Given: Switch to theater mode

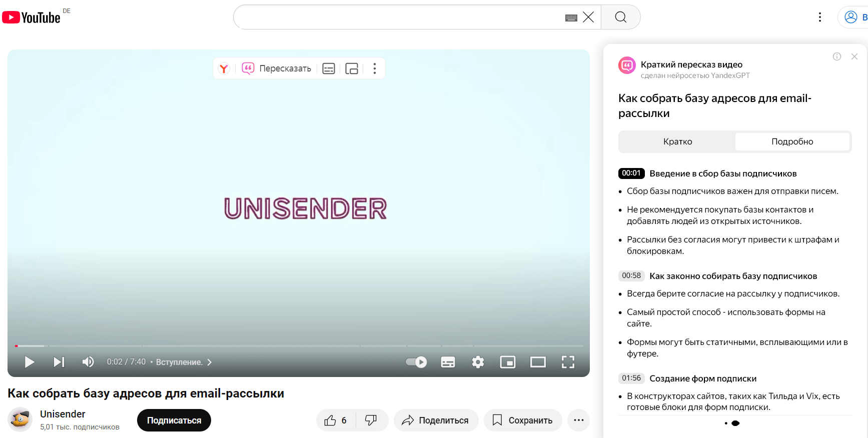Looking at the screenshot, I should [538, 362].
